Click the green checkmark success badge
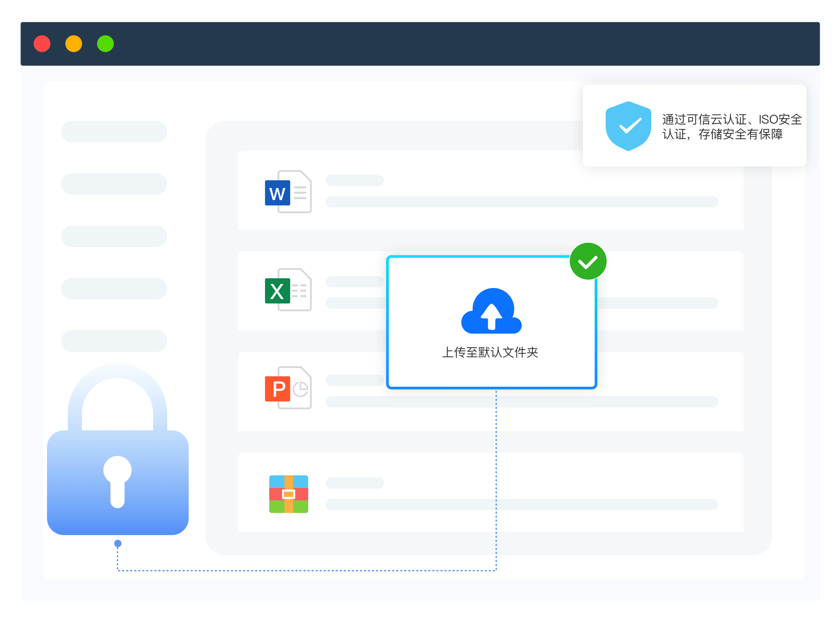840x617 pixels. [x=588, y=262]
